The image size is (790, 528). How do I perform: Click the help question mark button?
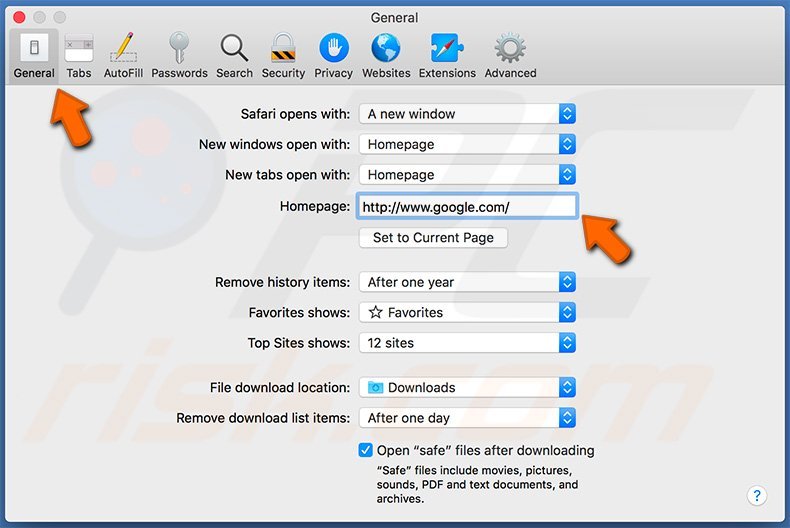click(x=756, y=496)
